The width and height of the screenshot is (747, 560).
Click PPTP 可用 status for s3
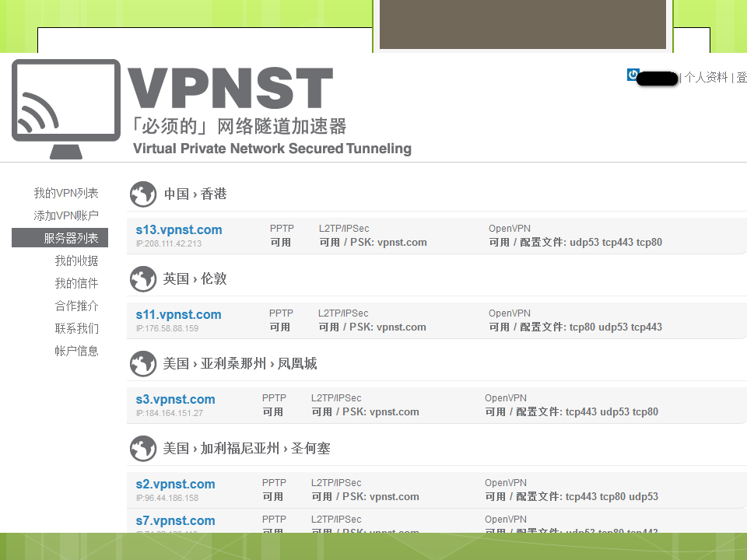pyautogui.click(x=273, y=411)
